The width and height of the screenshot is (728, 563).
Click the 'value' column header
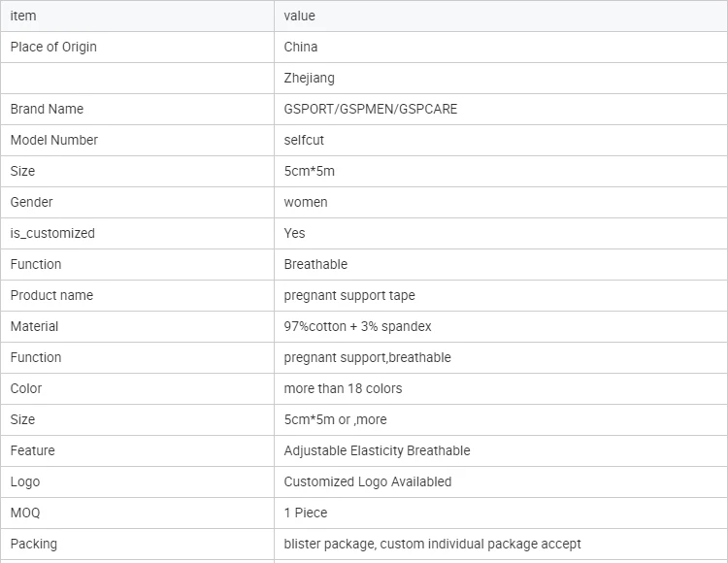click(501, 16)
